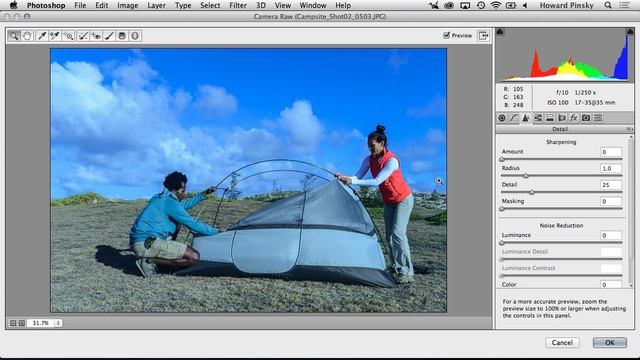Open the 3D menu

pos(261,5)
